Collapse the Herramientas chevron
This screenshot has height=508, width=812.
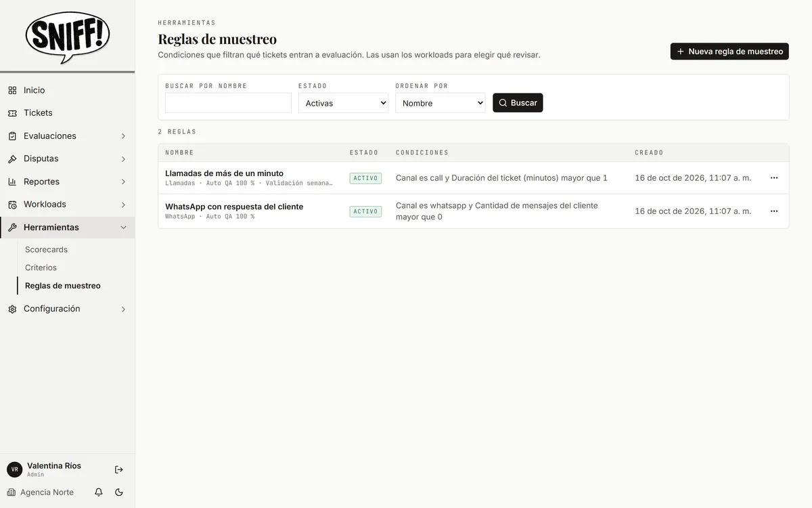coord(123,228)
